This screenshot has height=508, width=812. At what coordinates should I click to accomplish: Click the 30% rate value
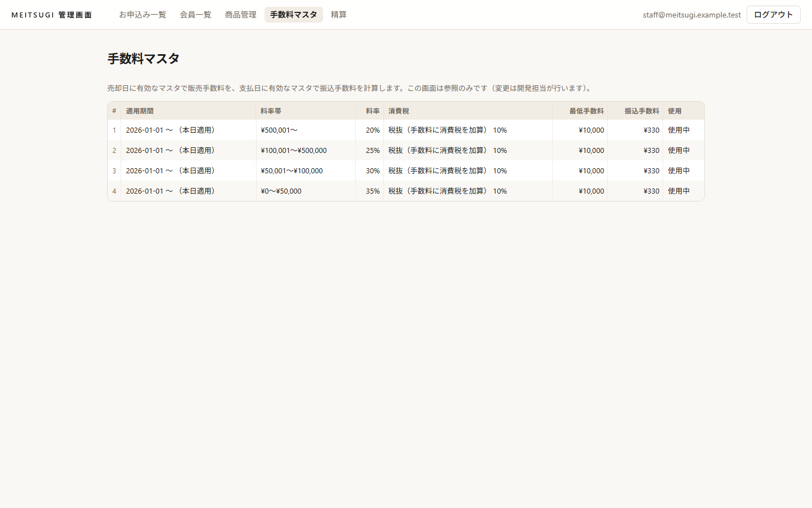click(373, 170)
